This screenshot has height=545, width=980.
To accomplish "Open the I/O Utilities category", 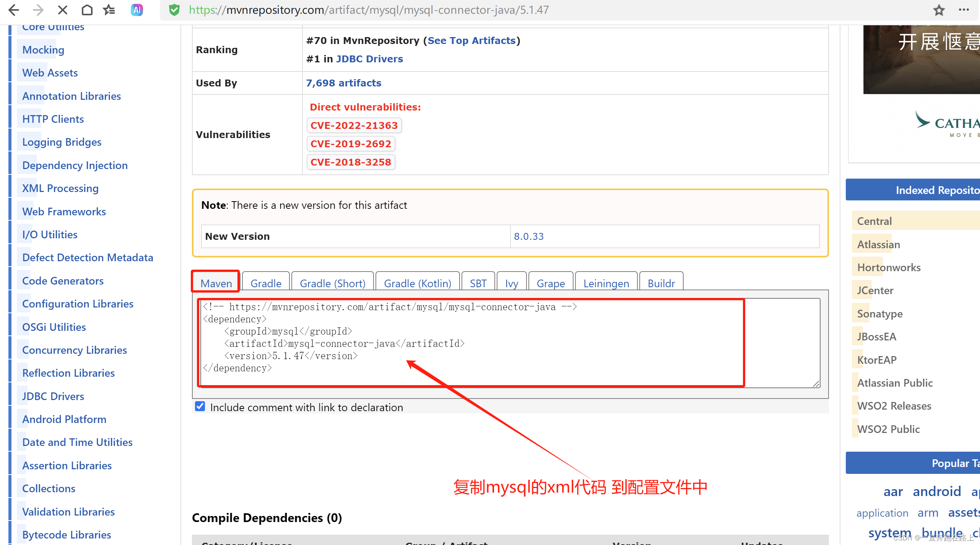I will point(50,234).
